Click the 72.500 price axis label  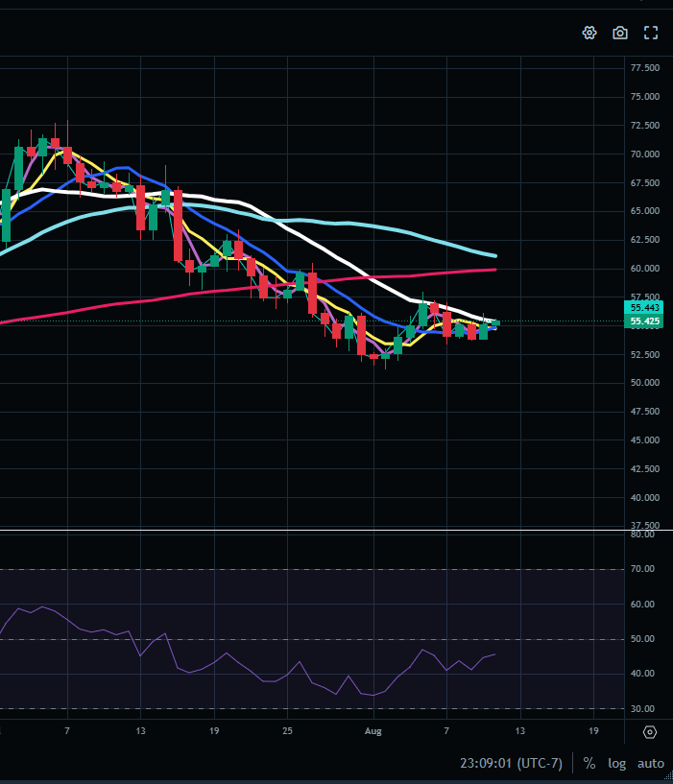tap(645, 126)
